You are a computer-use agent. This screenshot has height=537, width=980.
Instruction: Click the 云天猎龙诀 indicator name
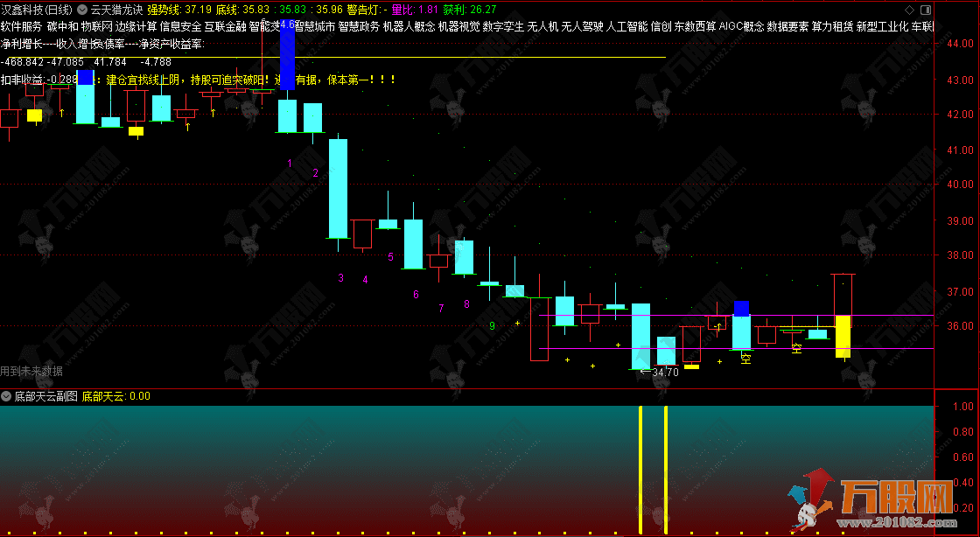[x=116, y=10]
